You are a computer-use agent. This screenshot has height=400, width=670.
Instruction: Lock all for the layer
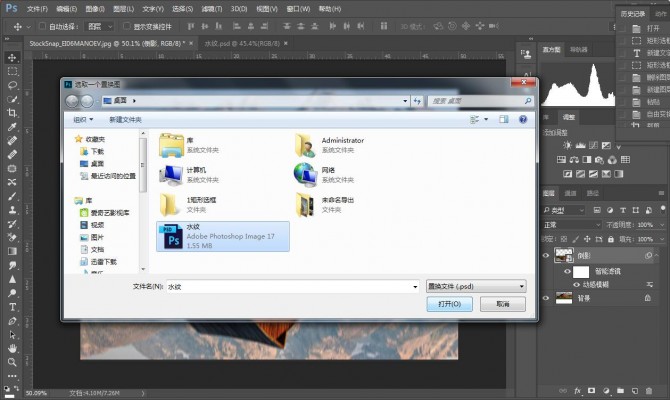[611, 239]
